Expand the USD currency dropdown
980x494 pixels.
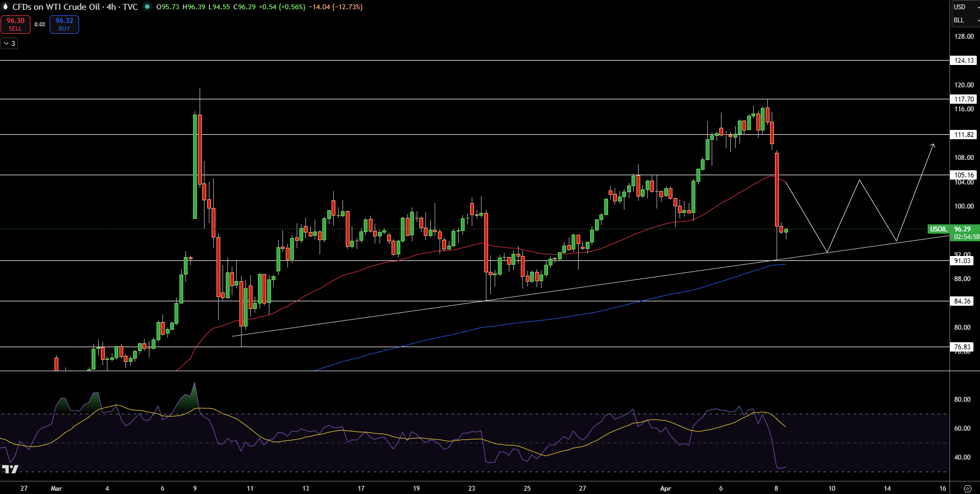pos(966,7)
